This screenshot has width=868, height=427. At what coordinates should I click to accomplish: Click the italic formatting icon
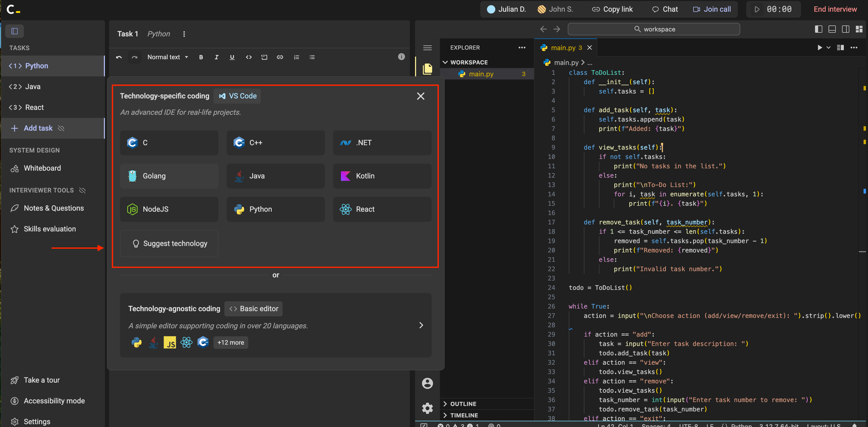(x=216, y=57)
